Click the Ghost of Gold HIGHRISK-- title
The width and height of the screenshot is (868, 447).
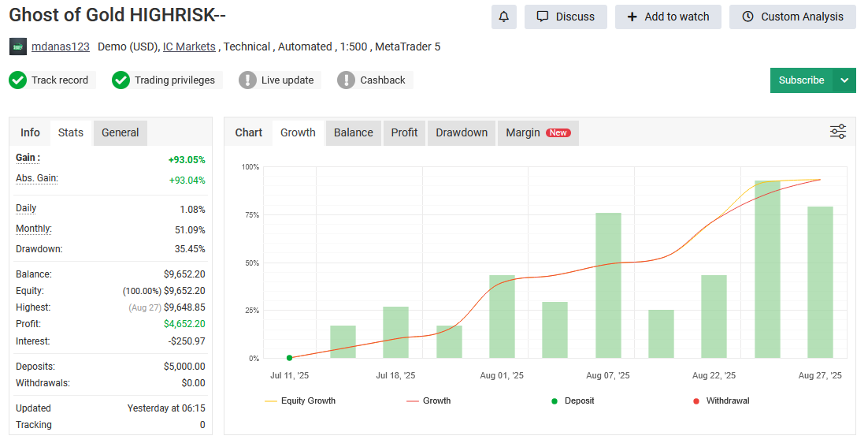click(117, 15)
